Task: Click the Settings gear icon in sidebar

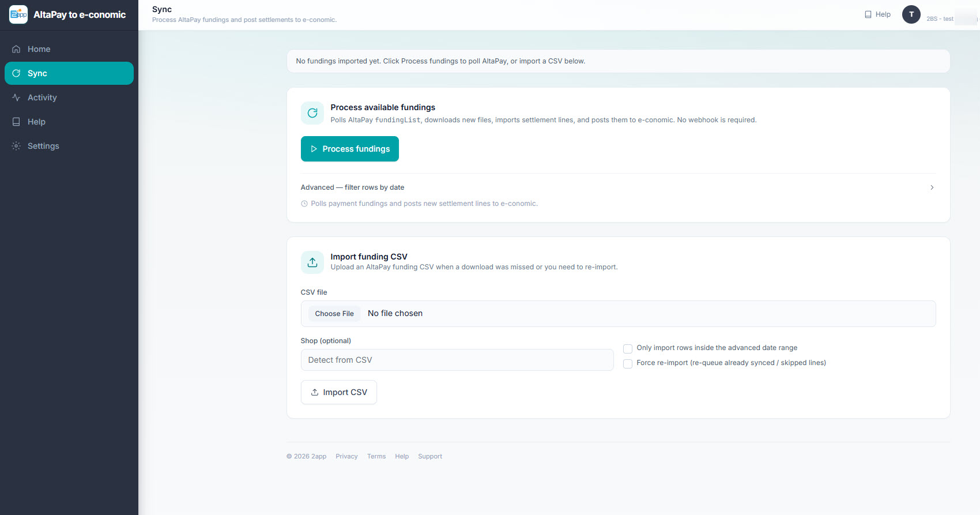Action: (16, 146)
